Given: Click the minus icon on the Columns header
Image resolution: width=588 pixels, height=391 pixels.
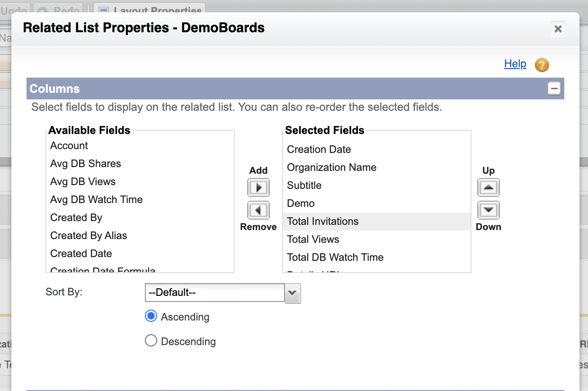Looking at the screenshot, I should (554, 89).
